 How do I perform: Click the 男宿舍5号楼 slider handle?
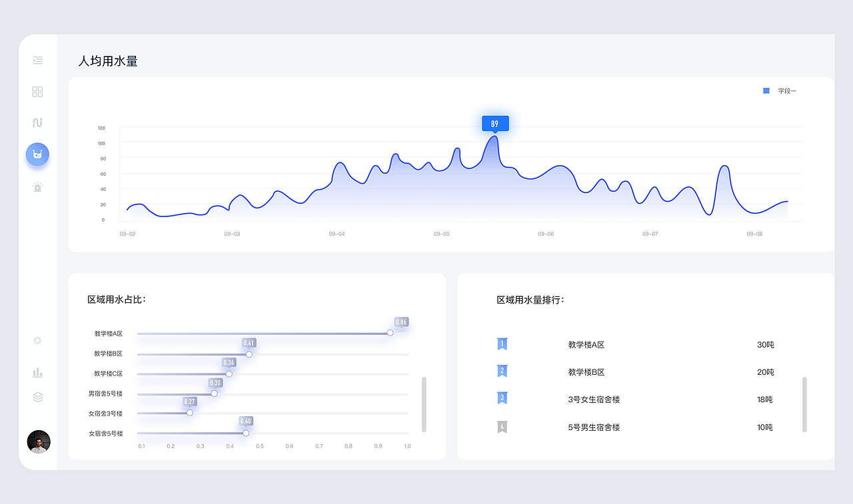214,393
